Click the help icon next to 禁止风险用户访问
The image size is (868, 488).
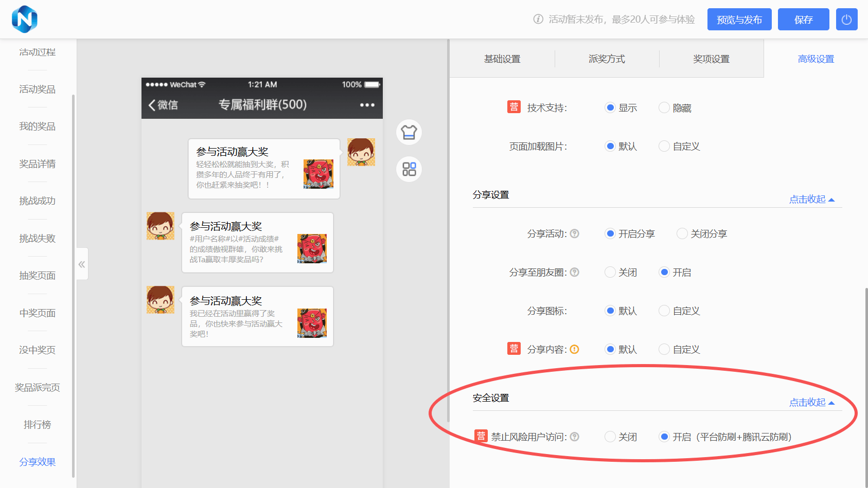click(575, 437)
